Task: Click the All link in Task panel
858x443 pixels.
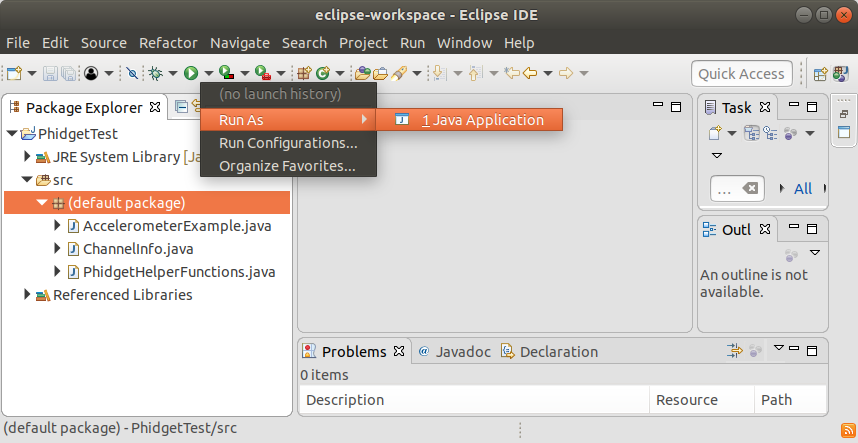Action: [803, 189]
